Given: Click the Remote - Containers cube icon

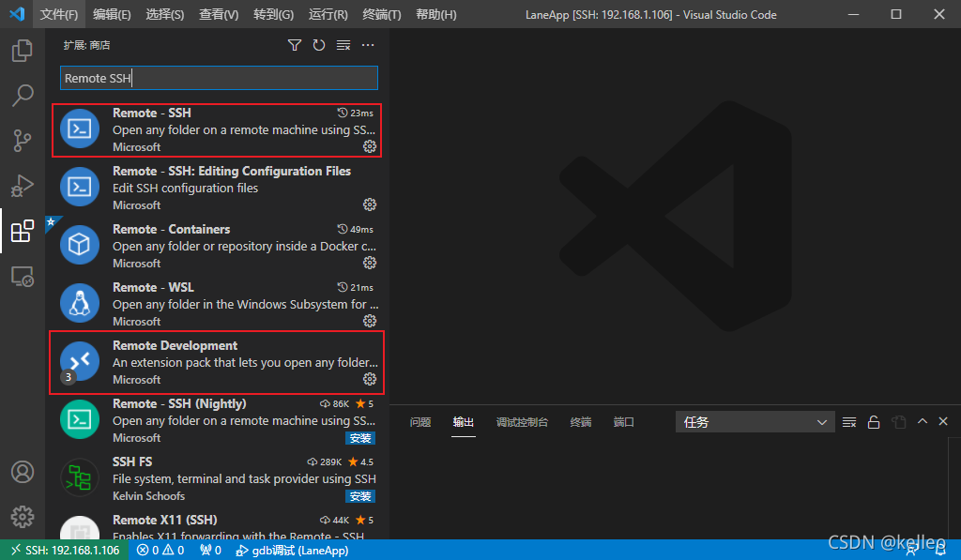Looking at the screenshot, I should coord(80,245).
